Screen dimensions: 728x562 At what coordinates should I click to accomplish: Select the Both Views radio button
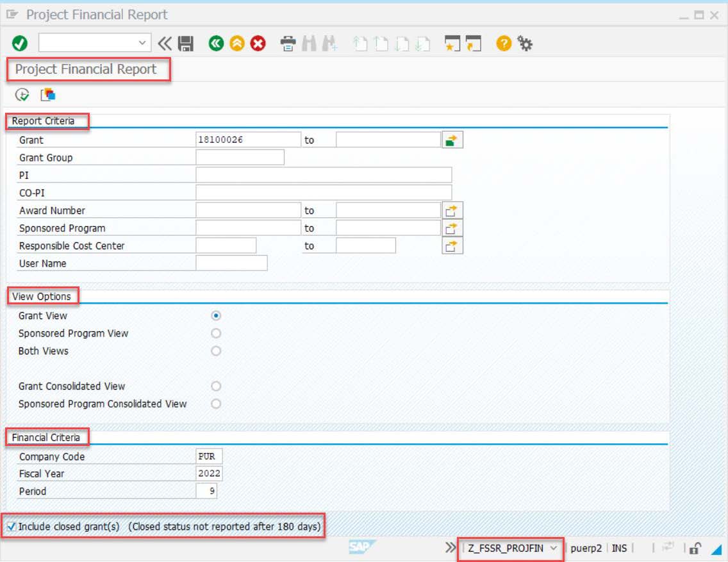point(216,351)
